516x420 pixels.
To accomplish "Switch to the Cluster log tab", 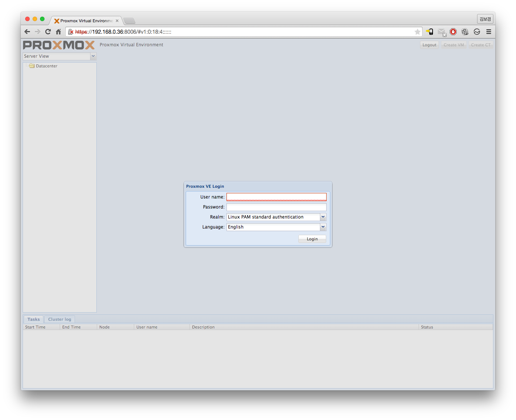I will (x=59, y=319).
